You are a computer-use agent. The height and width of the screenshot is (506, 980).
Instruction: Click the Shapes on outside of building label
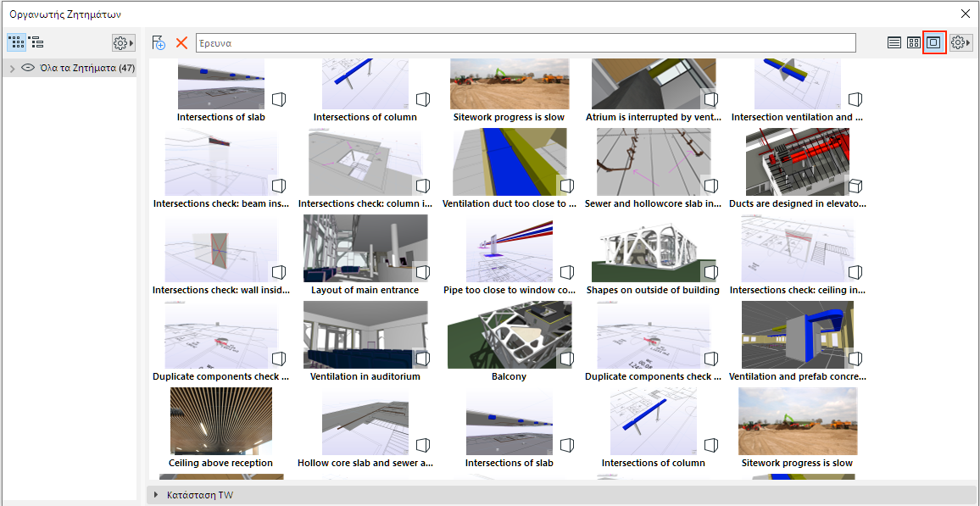pos(653,290)
